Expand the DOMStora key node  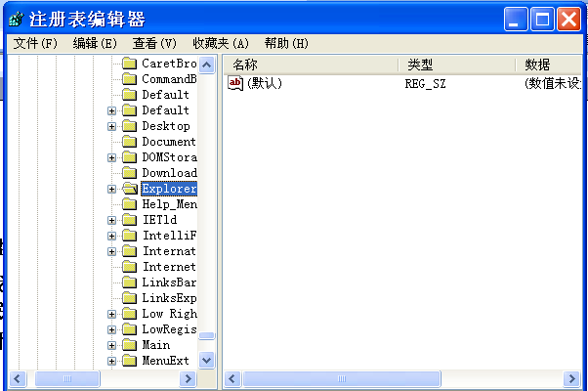point(112,157)
